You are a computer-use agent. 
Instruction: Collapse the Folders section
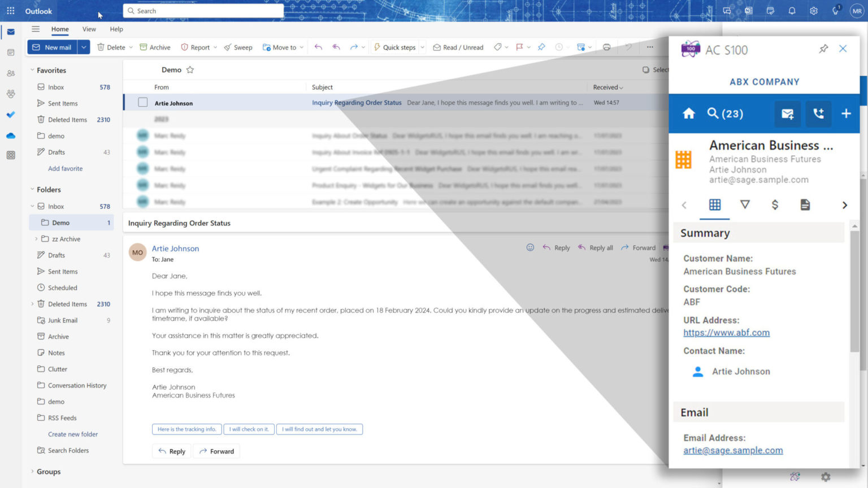pos(32,190)
